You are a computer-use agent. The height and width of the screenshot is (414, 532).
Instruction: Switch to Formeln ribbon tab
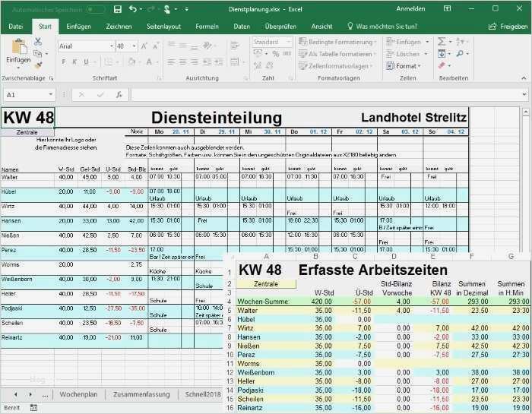point(207,27)
